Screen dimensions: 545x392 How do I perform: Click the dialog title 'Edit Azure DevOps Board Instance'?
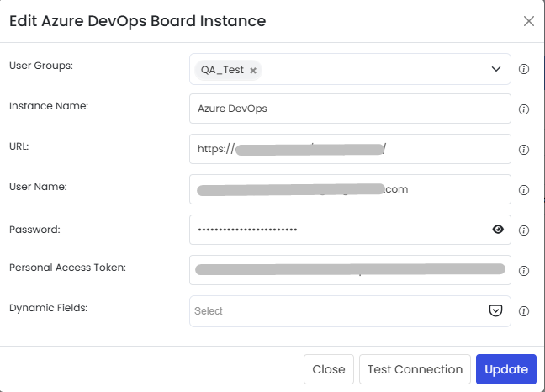(x=138, y=21)
